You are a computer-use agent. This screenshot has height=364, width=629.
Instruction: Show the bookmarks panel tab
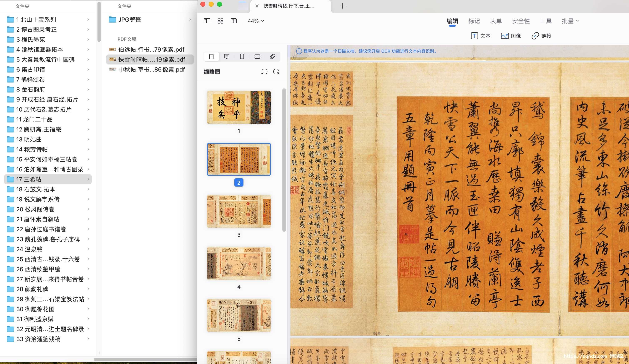242,57
